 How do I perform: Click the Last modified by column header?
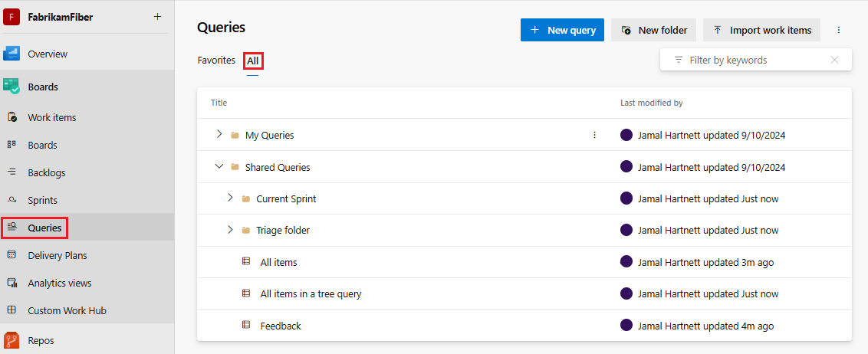652,103
